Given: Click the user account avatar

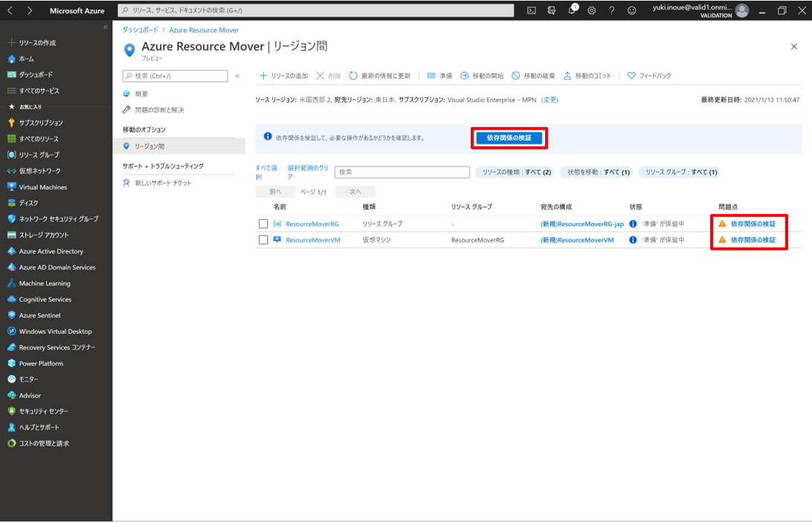Looking at the screenshot, I should [x=742, y=10].
